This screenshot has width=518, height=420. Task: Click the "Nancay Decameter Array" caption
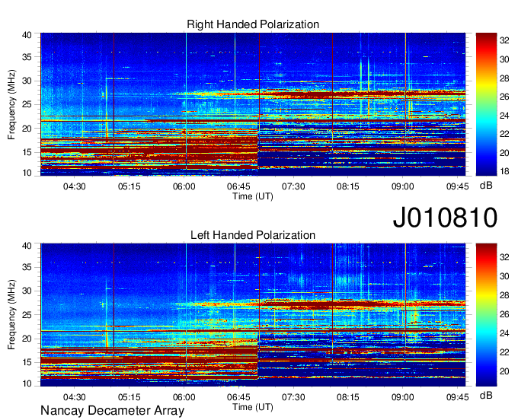[x=112, y=411]
